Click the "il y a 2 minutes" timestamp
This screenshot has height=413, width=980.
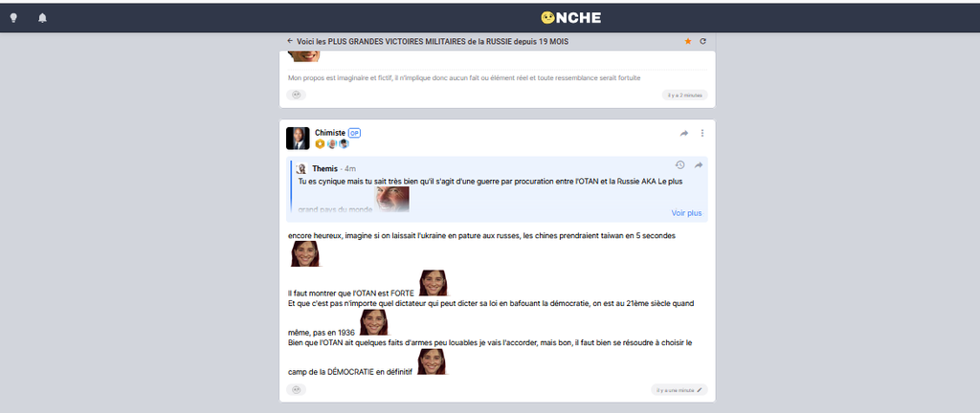click(684, 95)
